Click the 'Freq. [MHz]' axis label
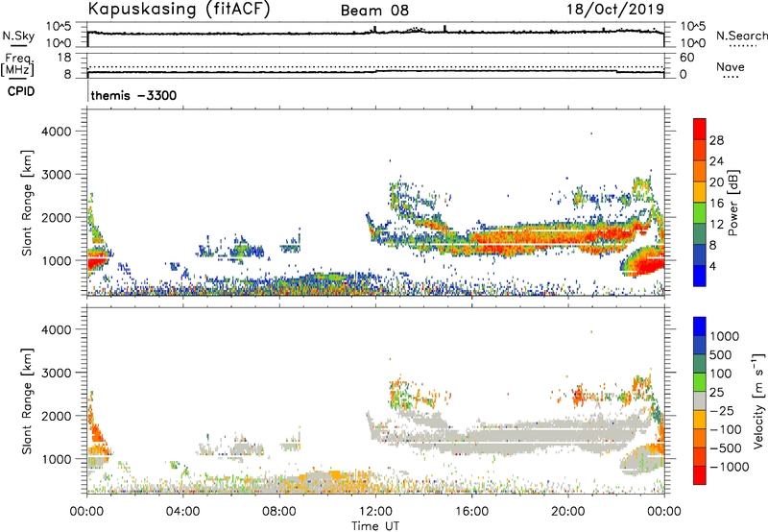768x532 pixels. (x=18, y=64)
